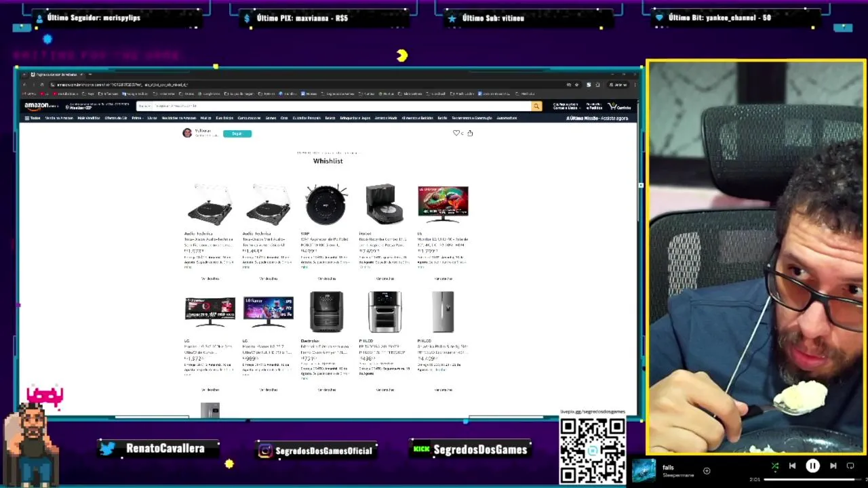Open Devoluções e Pedidos link
Image resolution: width=868 pixels, height=488 pixels.
point(594,106)
